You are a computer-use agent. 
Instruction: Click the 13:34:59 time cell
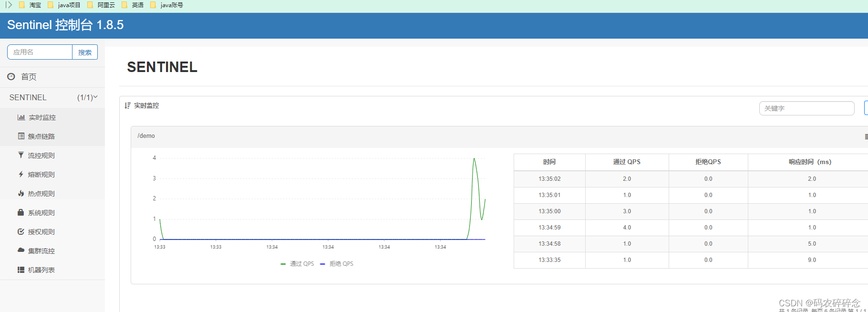point(549,228)
